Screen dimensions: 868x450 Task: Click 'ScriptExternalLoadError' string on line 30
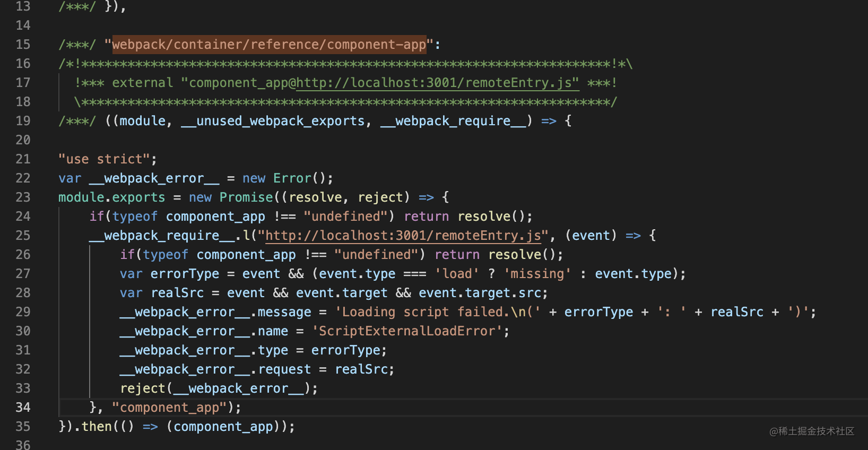pyautogui.click(x=407, y=331)
